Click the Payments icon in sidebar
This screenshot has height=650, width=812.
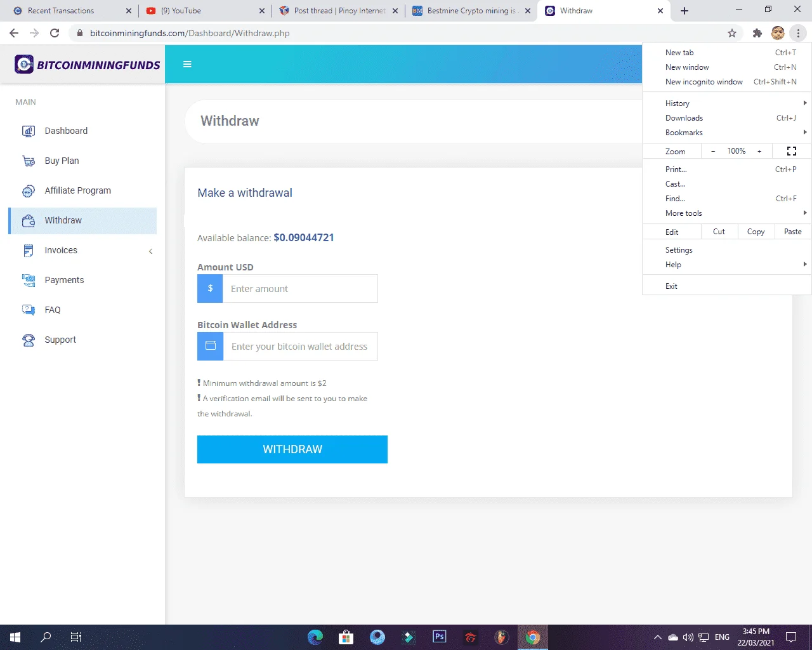[x=29, y=280]
